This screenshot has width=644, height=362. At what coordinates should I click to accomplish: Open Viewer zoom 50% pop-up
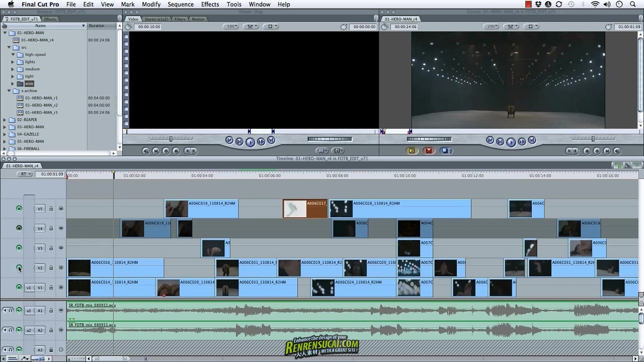pos(231,27)
